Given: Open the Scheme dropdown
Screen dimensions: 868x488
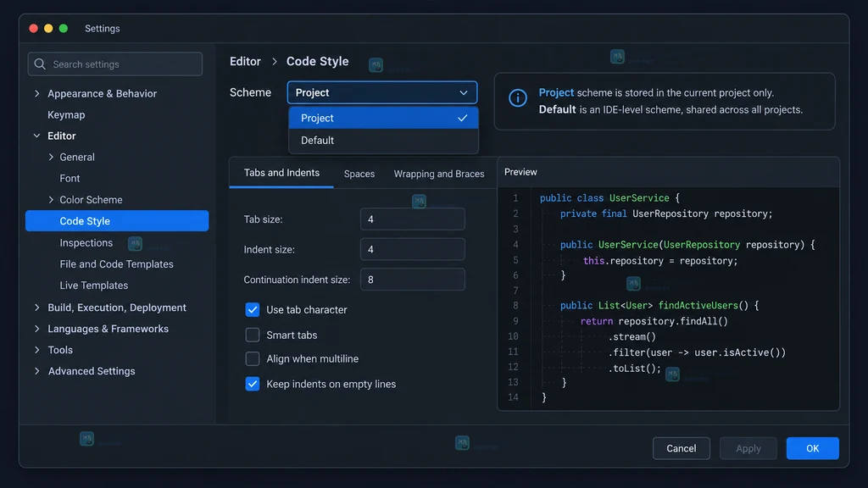Looking at the screenshot, I should pos(382,92).
